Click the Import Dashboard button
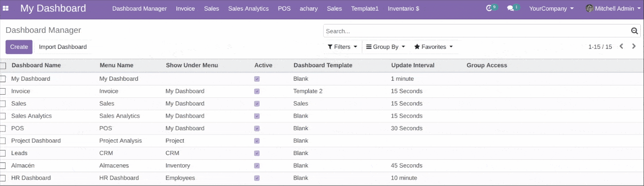644x186 pixels. (63, 47)
